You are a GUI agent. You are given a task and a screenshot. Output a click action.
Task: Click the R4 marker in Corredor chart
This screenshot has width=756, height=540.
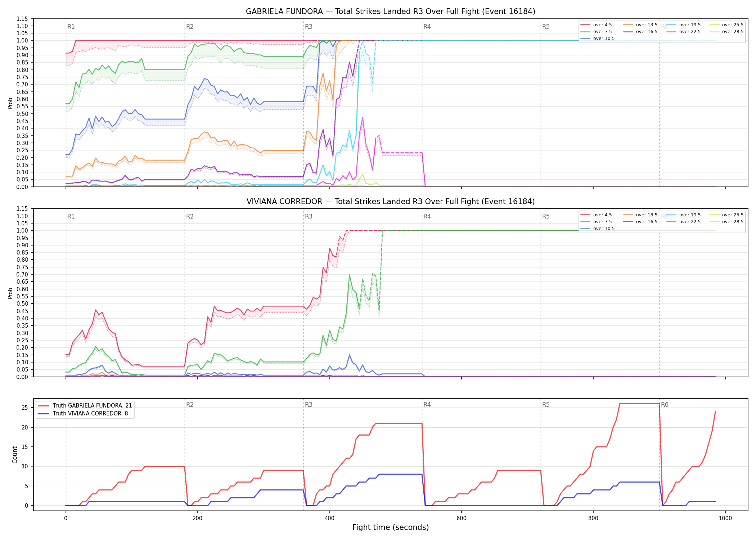427,216
